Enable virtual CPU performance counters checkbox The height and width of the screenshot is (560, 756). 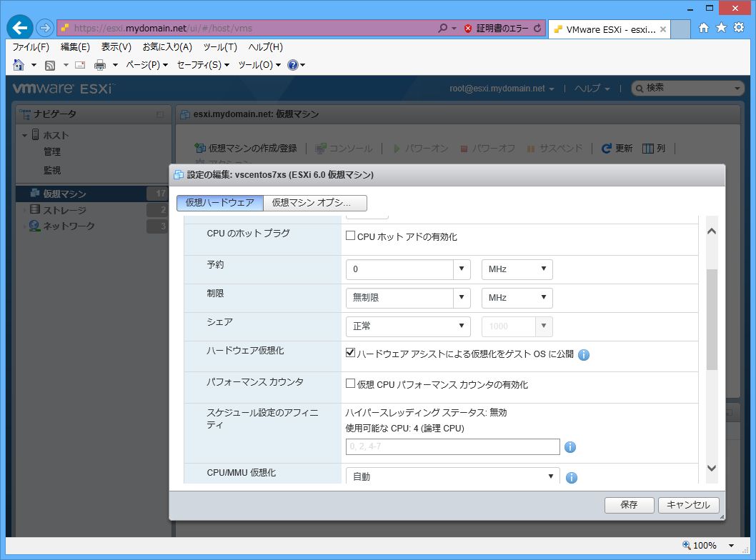coord(351,384)
